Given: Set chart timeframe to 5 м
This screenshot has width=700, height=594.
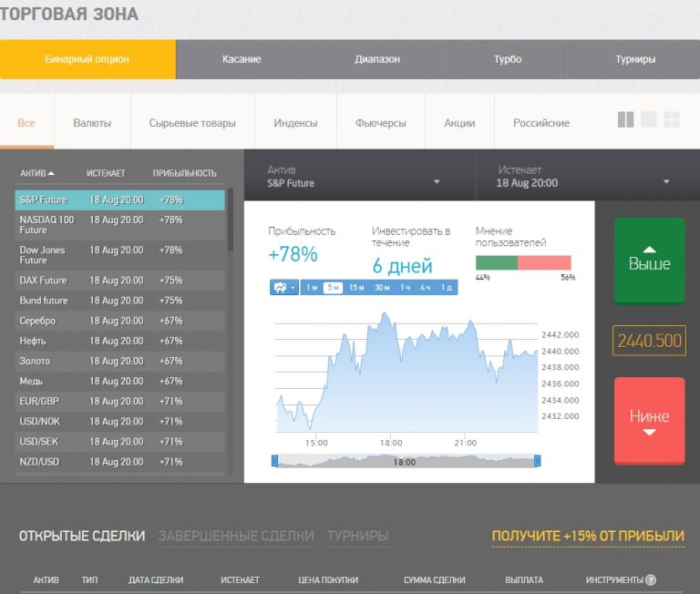Looking at the screenshot, I should click(x=333, y=287).
